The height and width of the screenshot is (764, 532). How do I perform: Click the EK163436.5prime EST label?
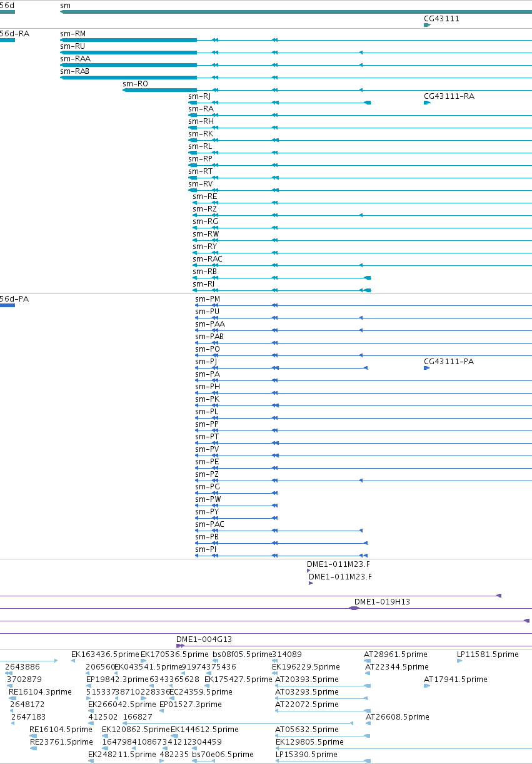coord(105,654)
